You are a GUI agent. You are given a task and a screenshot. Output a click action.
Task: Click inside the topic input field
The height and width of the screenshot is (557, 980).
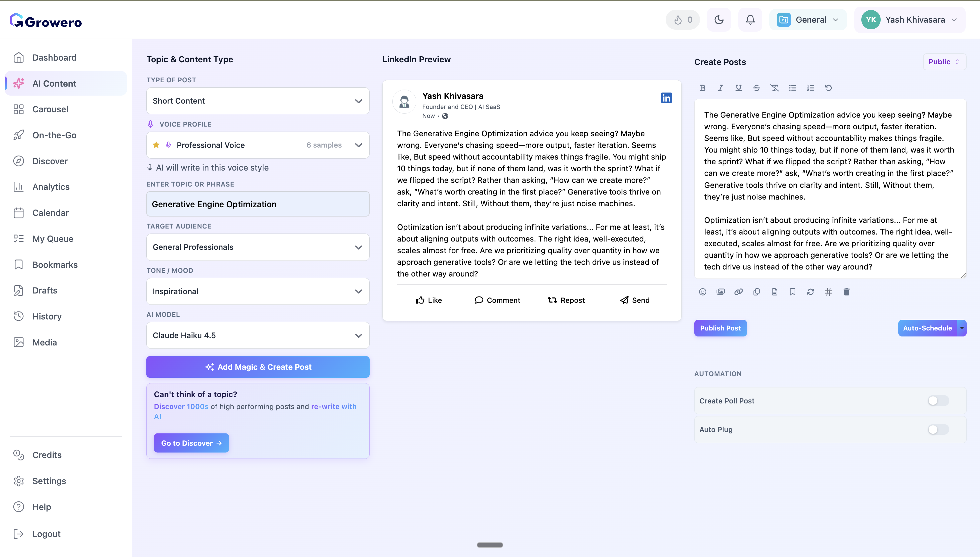(258, 204)
